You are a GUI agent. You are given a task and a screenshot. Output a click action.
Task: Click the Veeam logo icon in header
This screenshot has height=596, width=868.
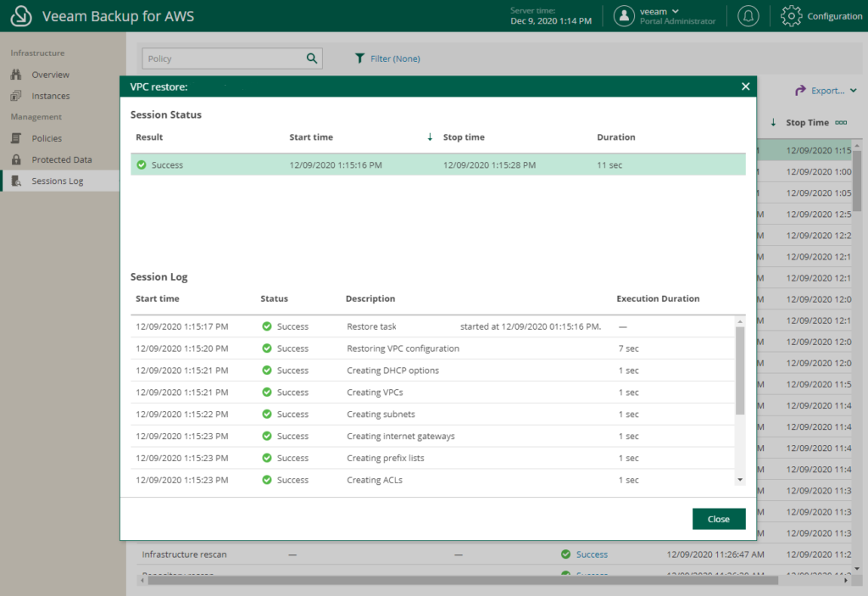click(x=21, y=16)
